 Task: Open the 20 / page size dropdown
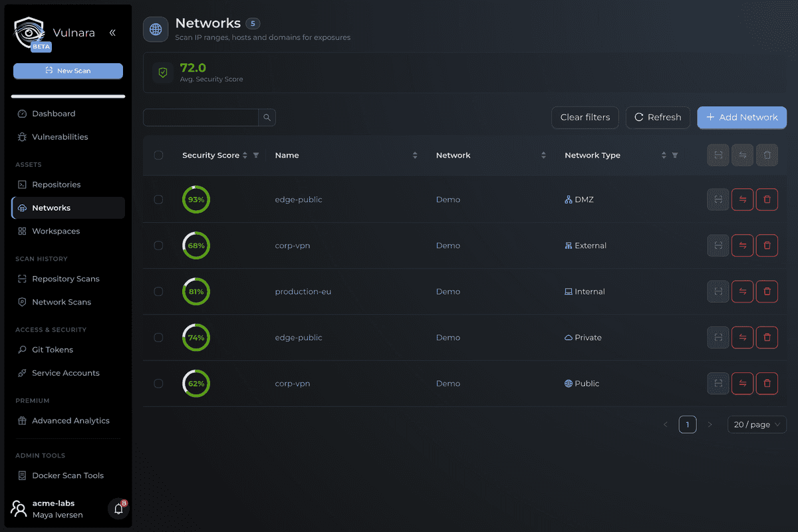point(757,424)
